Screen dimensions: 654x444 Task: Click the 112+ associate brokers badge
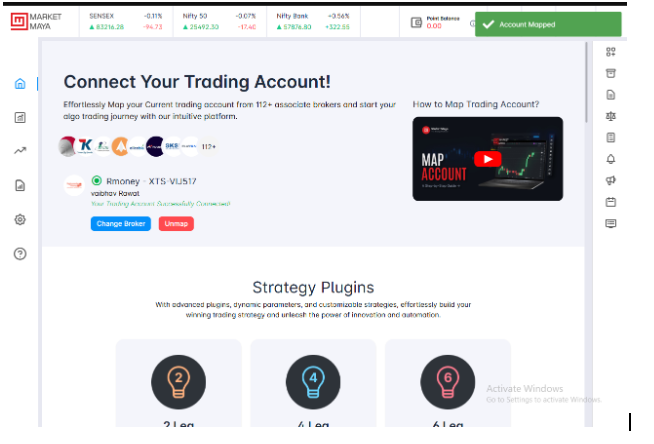pos(209,147)
